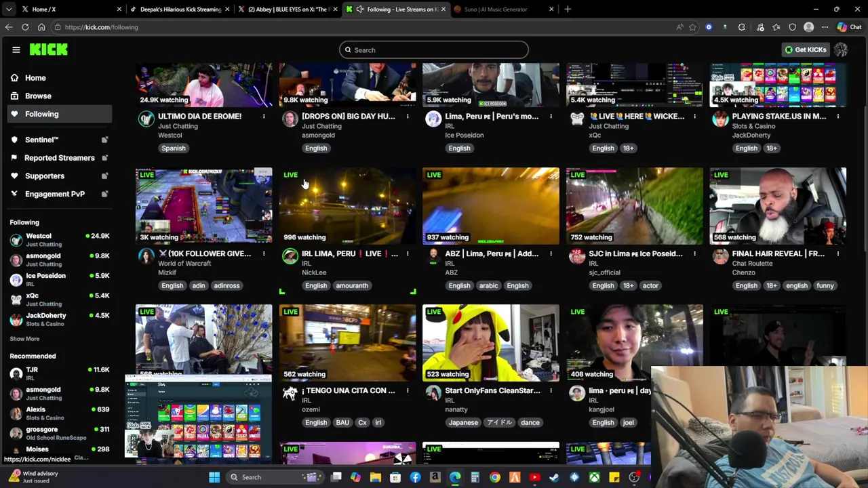The width and height of the screenshot is (868, 488).
Task: Click the lock icon beside Supporters
Action: click(x=104, y=176)
